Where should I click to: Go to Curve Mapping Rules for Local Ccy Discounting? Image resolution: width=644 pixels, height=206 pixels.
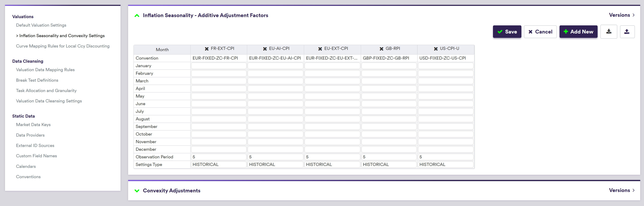pyautogui.click(x=62, y=46)
